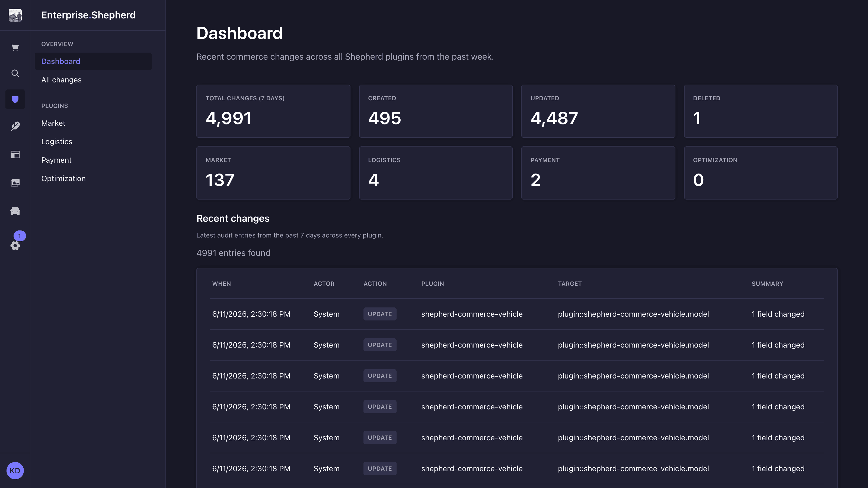
Task: Click the first row's UPDATE badge
Action: (x=380, y=314)
